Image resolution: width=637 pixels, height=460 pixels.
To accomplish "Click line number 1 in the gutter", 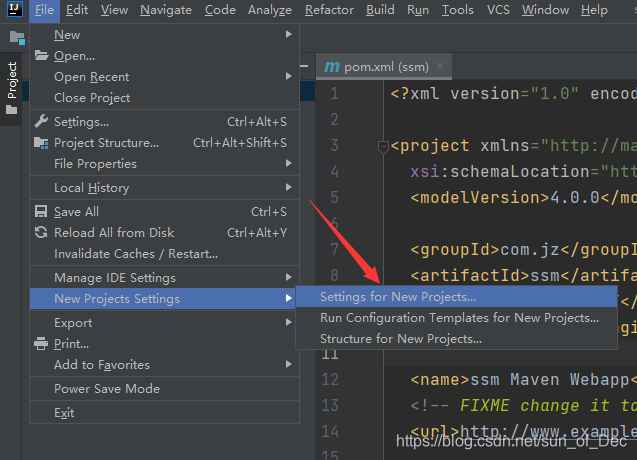I will pyautogui.click(x=334, y=94).
